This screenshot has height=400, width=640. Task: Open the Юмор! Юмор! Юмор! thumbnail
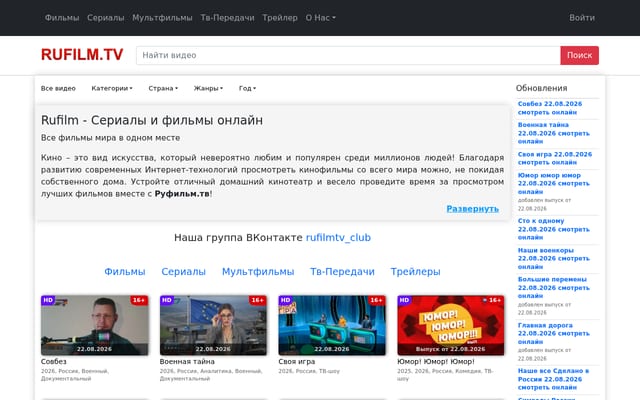point(451,325)
